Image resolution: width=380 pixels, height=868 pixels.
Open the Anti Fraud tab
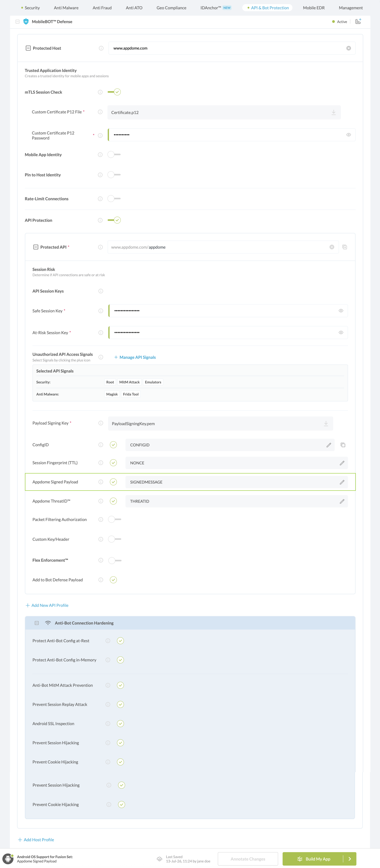click(102, 8)
